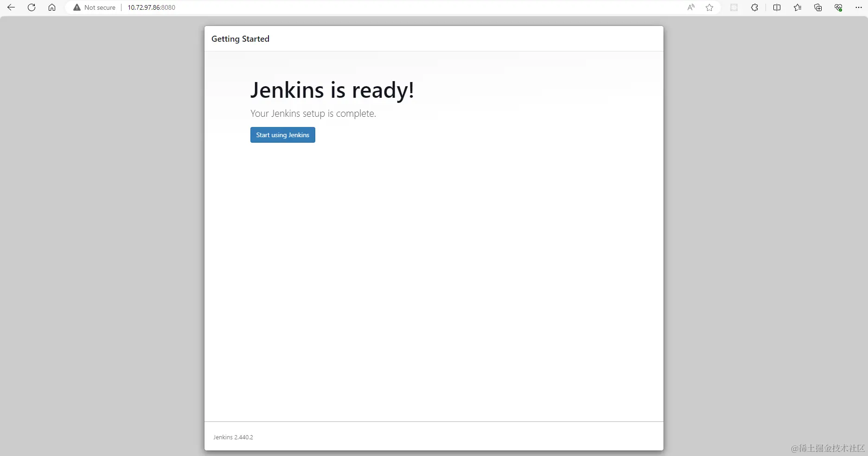Image resolution: width=868 pixels, height=456 pixels.
Task: Click the Jenkins is ready! heading
Action: tap(332, 90)
